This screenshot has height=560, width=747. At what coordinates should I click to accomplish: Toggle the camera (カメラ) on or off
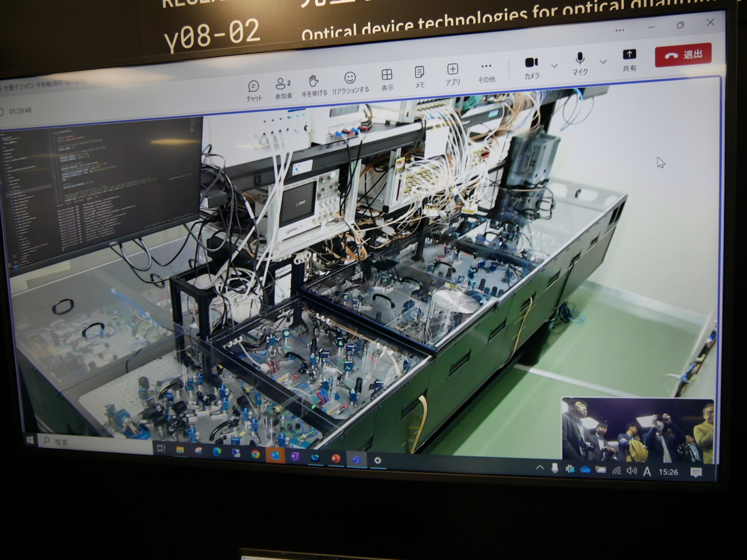point(532,68)
